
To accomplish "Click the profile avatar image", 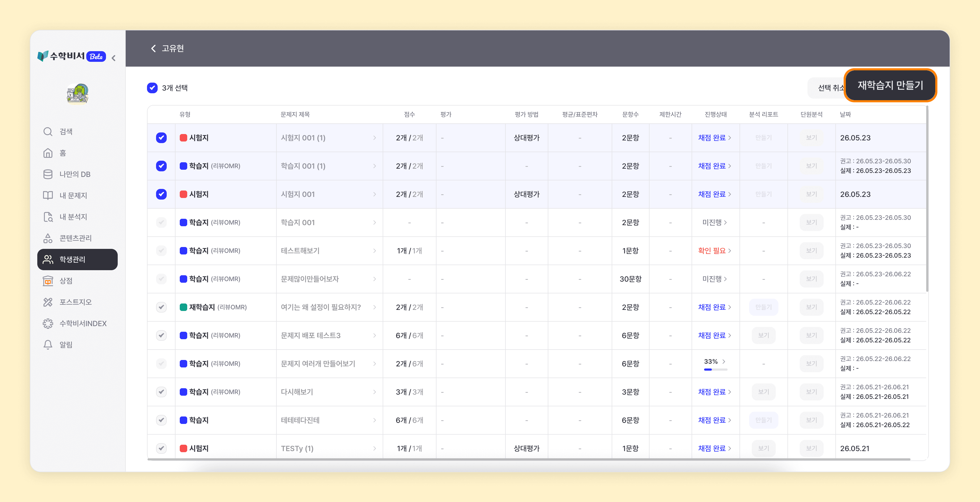I will click(77, 94).
